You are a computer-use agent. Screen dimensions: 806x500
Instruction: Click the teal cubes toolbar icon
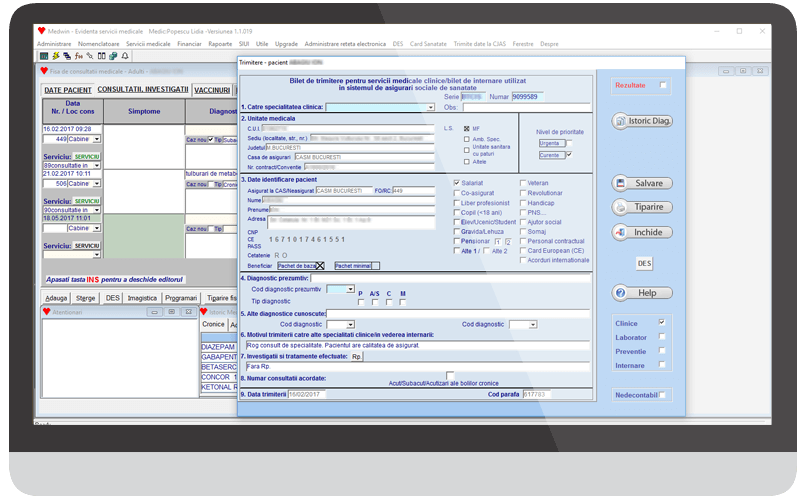click(x=113, y=55)
